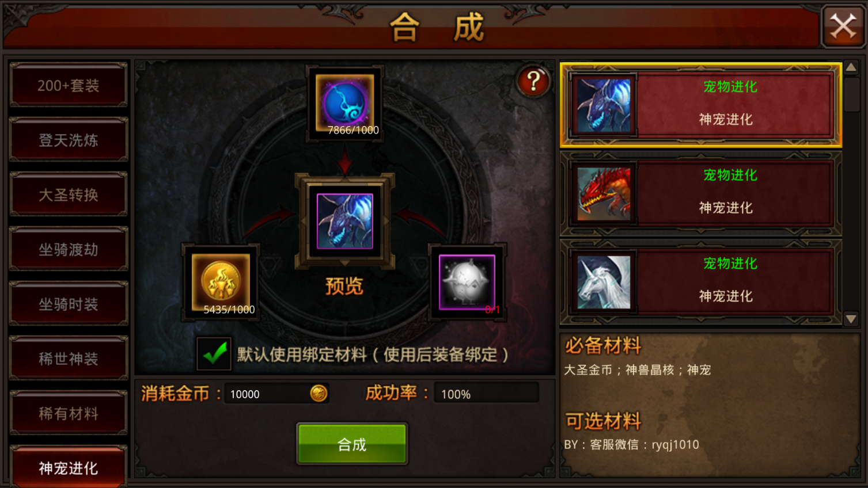Open the 200+套装 tab

(69, 85)
